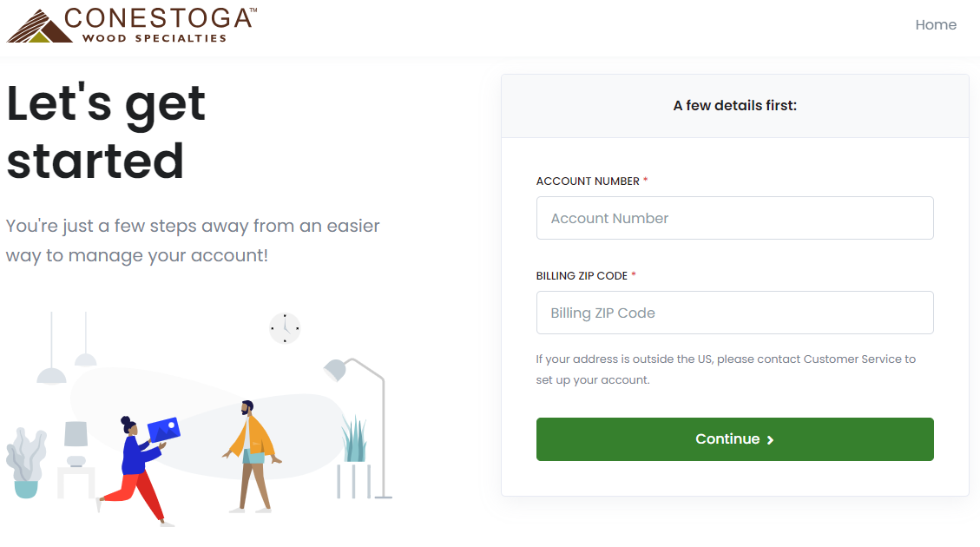Click the outside-US address notice text
980x547 pixels.
(x=727, y=369)
